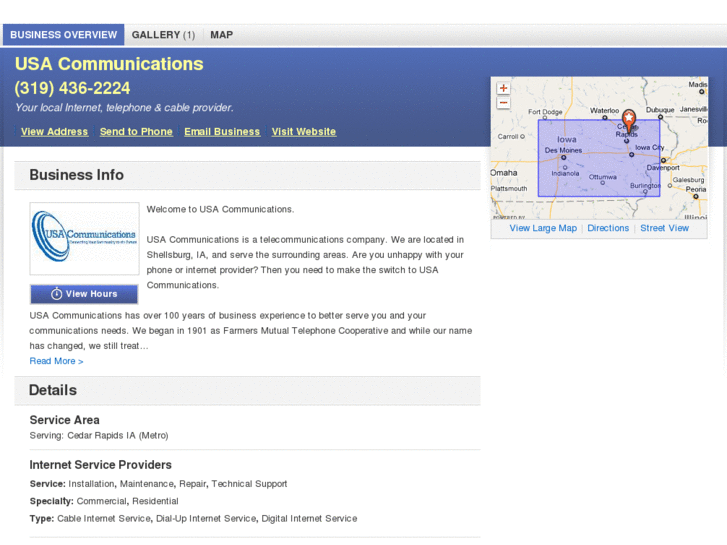Viewport: 727px width, 545px height.
Task: Click the USA Communications logo thumbnail
Action: coord(84,238)
